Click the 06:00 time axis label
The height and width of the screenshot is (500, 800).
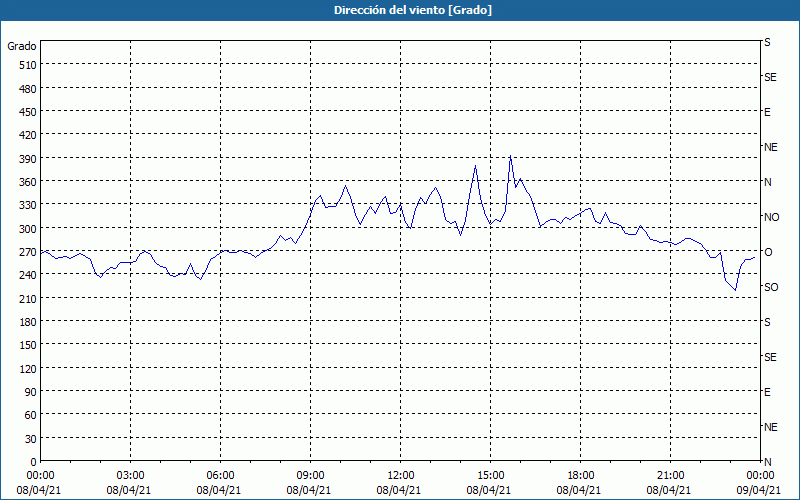[x=220, y=476]
